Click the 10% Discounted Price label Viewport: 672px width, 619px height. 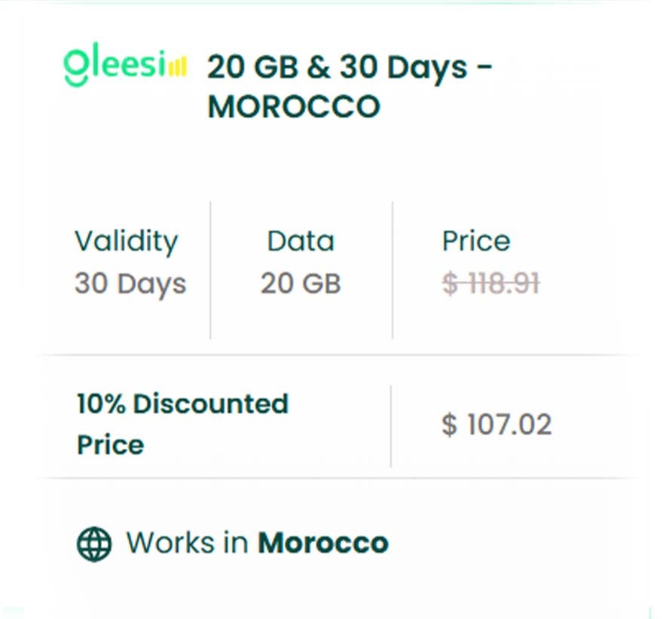[182, 424]
